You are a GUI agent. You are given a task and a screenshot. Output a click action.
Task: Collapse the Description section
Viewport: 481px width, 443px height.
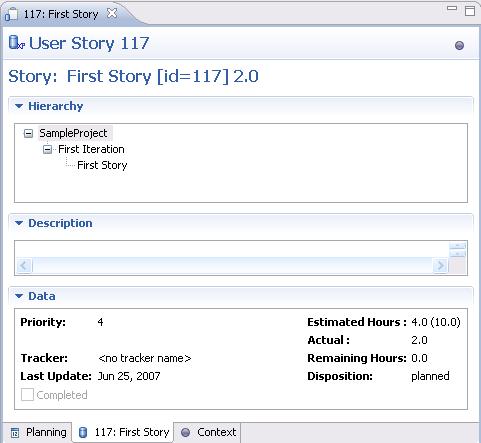click(19, 223)
